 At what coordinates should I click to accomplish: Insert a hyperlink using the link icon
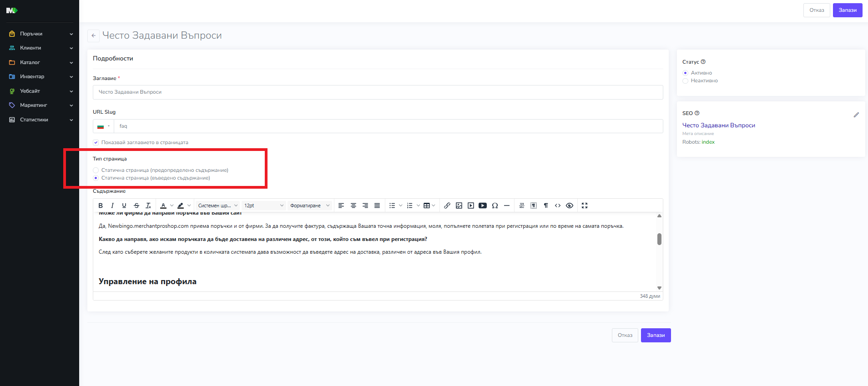pyautogui.click(x=447, y=206)
